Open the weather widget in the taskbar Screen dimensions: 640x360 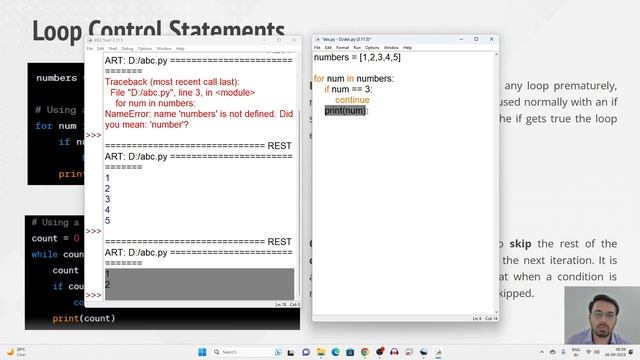coord(16,352)
